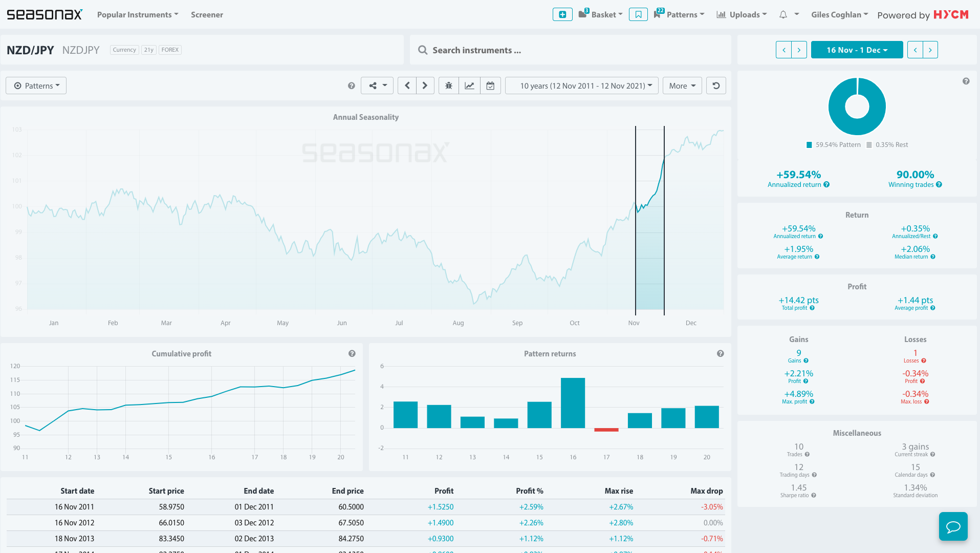Reset chart with the undo icon

[716, 86]
